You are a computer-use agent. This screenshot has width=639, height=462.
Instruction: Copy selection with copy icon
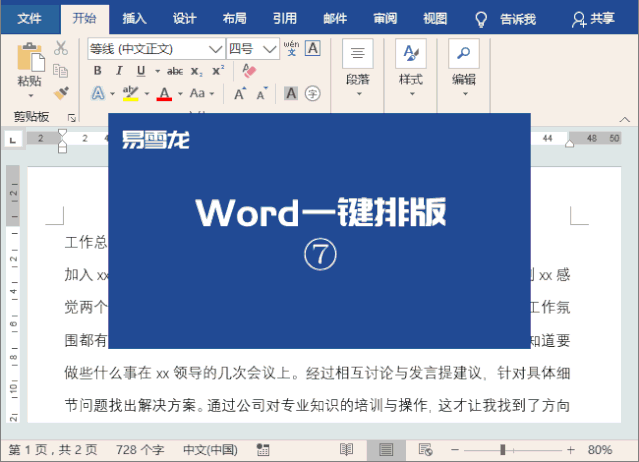[x=61, y=71]
